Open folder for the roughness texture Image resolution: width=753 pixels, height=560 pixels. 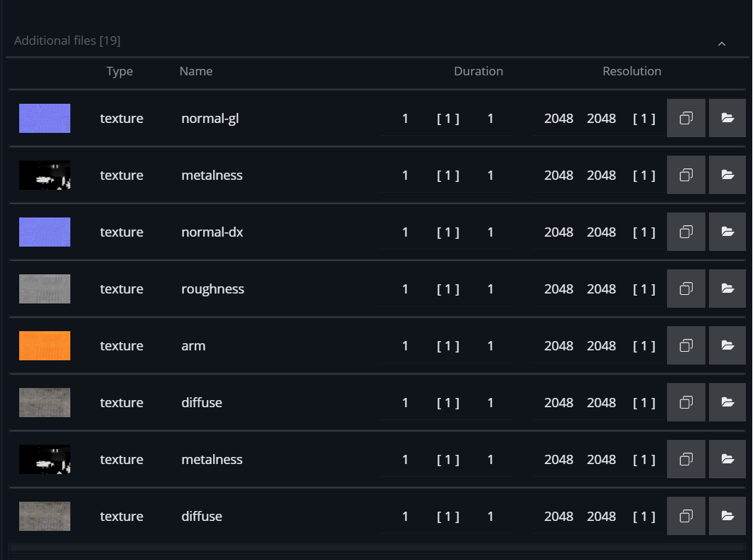tap(727, 289)
